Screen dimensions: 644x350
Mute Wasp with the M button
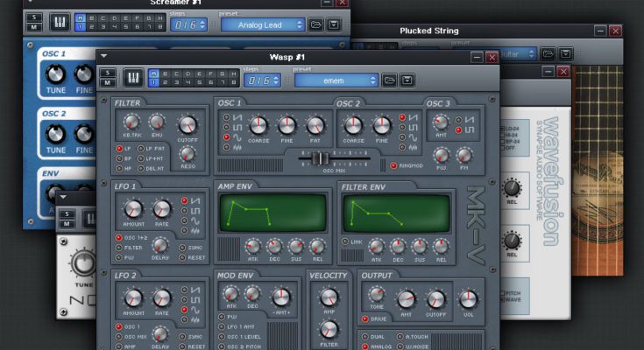[107, 84]
